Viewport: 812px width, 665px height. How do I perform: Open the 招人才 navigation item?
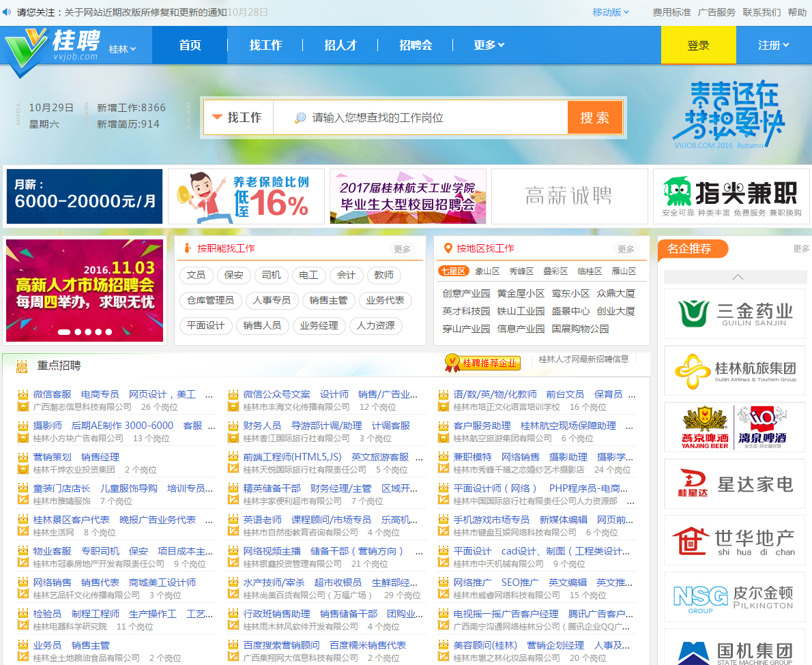tap(340, 45)
